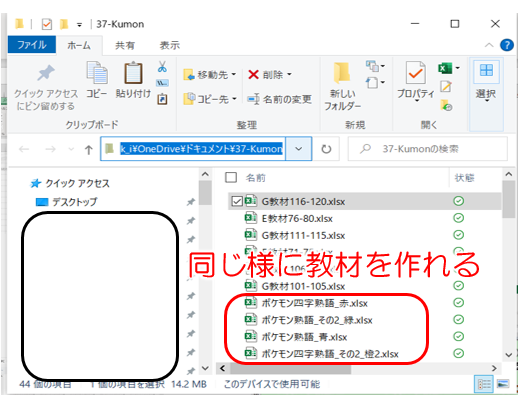Expand the Excel open-with dropdown arrow
Image resolution: width=524 pixels, height=396 pixels.
pyautogui.click(x=457, y=68)
